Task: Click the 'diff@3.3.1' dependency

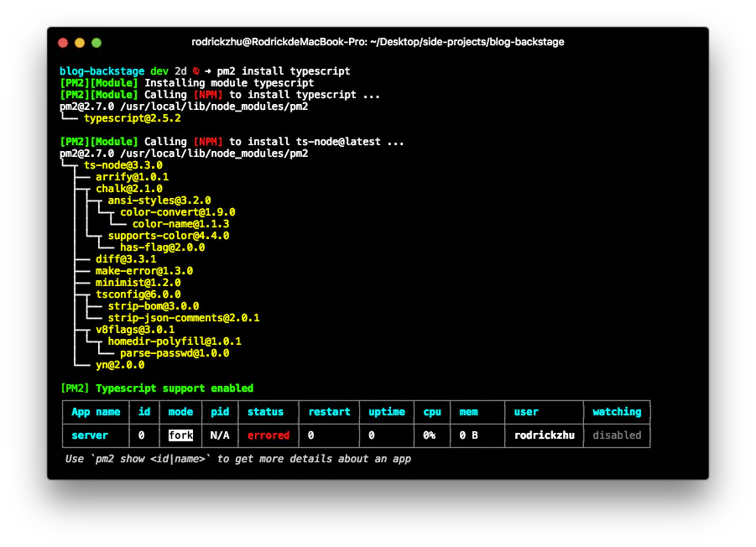Action: (x=126, y=259)
